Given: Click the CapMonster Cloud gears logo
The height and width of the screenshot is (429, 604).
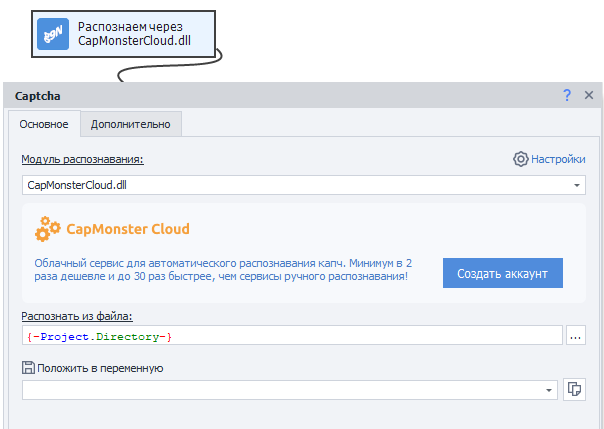Looking at the screenshot, I should pyautogui.click(x=48, y=229).
